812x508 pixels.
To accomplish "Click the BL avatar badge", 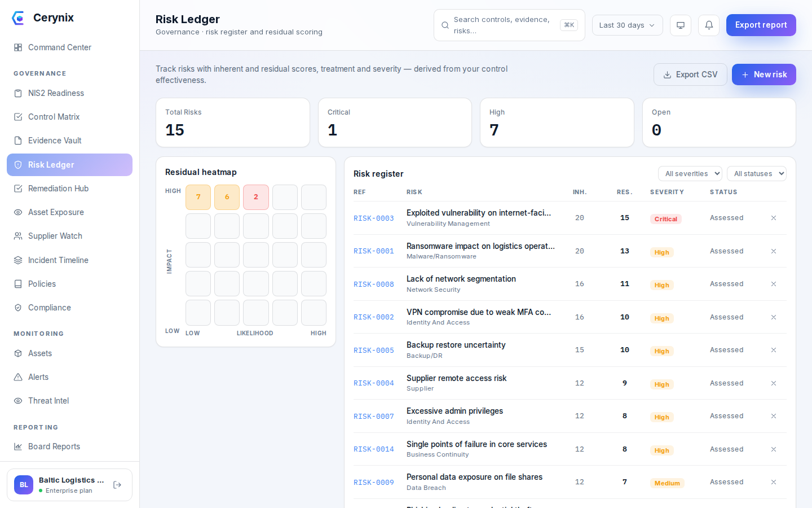I will [x=24, y=485].
